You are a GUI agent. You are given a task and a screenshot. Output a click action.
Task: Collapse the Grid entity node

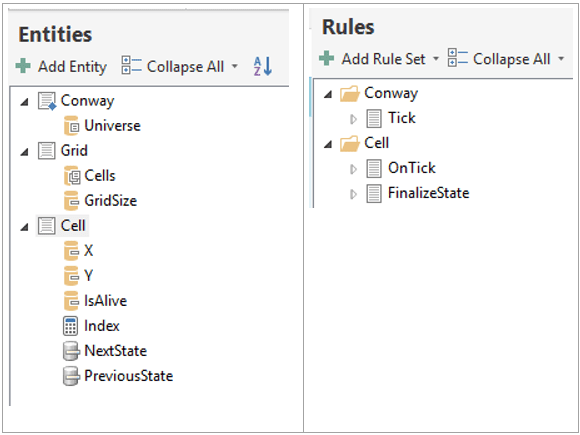point(24,152)
